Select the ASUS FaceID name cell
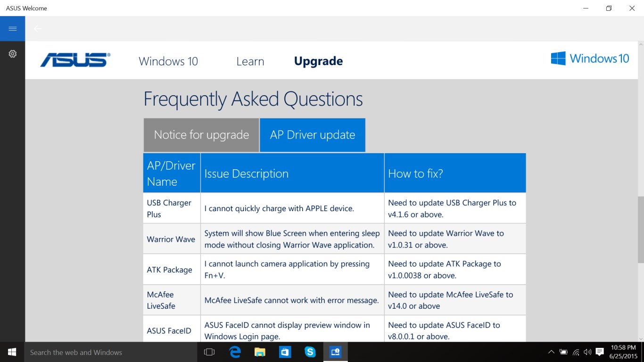 coord(172,329)
